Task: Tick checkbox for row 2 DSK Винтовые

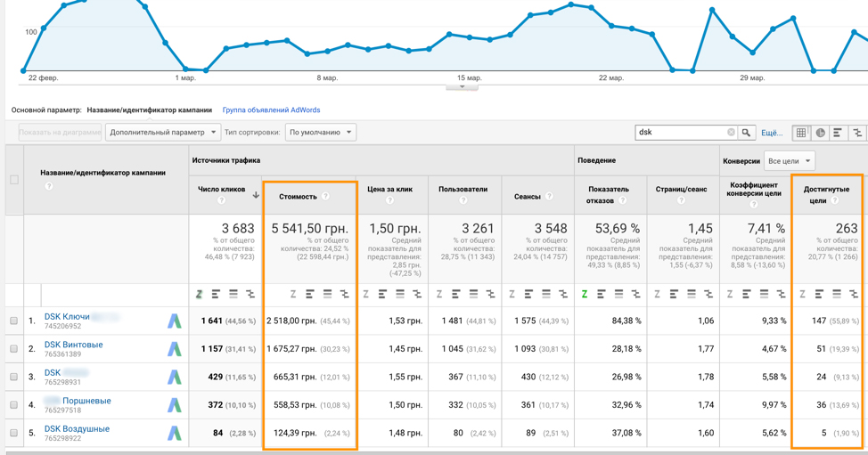Action: (x=14, y=349)
